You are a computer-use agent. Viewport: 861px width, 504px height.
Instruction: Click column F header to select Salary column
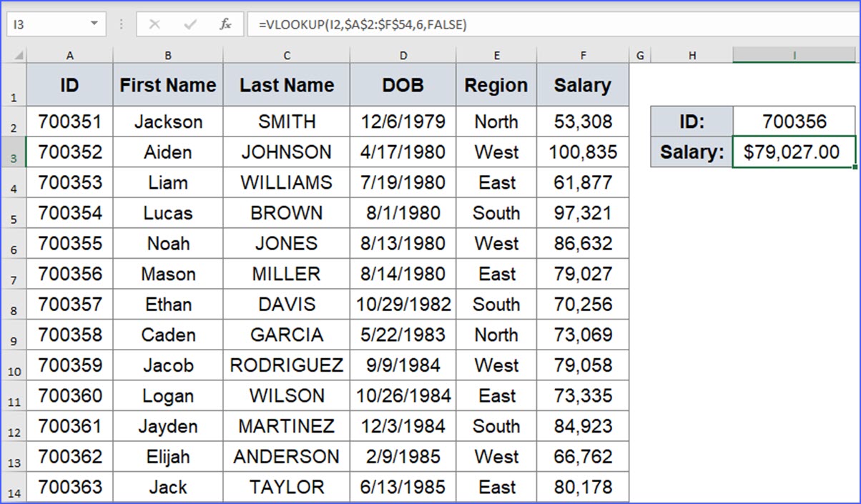583,54
